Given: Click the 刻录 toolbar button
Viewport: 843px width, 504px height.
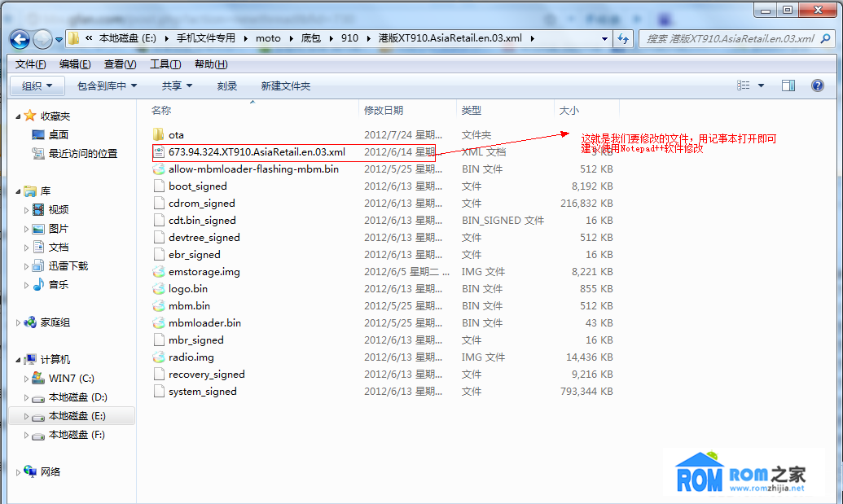Looking at the screenshot, I should [x=227, y=86].
